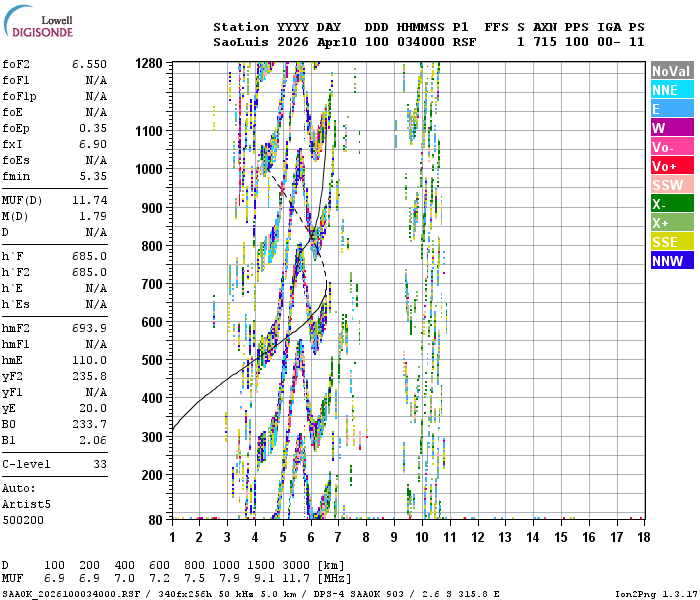Click the M(D) value 1.79
Screen dimensions: 700x600
(93, 216)
